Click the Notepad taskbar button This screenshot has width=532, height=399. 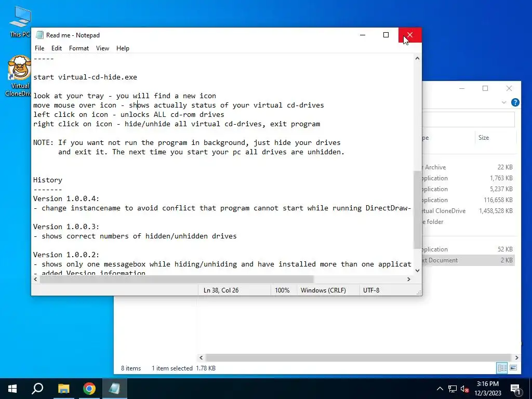click(x=114, y=389)
